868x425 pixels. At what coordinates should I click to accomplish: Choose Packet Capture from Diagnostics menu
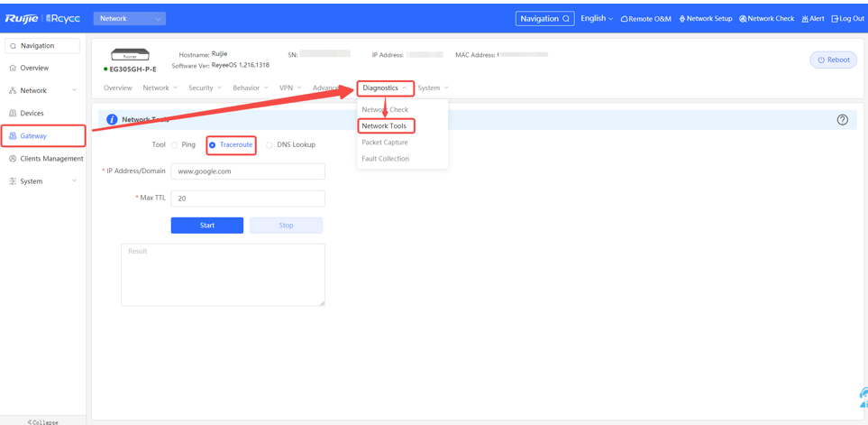click(x=385, y=143)
